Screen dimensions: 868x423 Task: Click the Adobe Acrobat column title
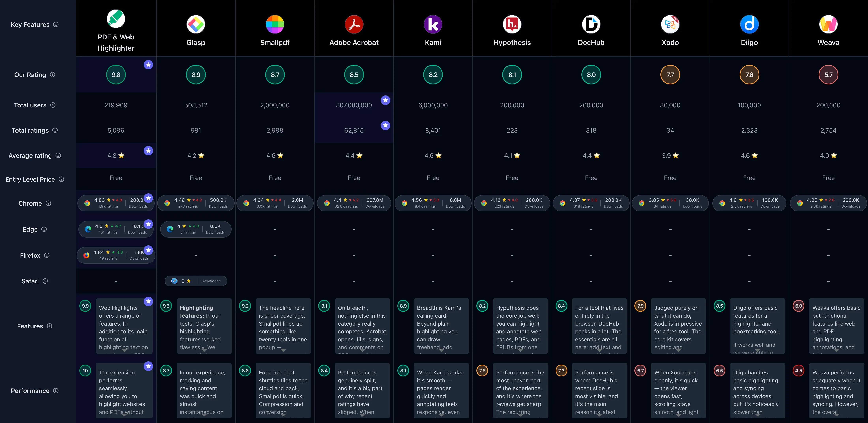pyautogui.click(x=354, y=42)
